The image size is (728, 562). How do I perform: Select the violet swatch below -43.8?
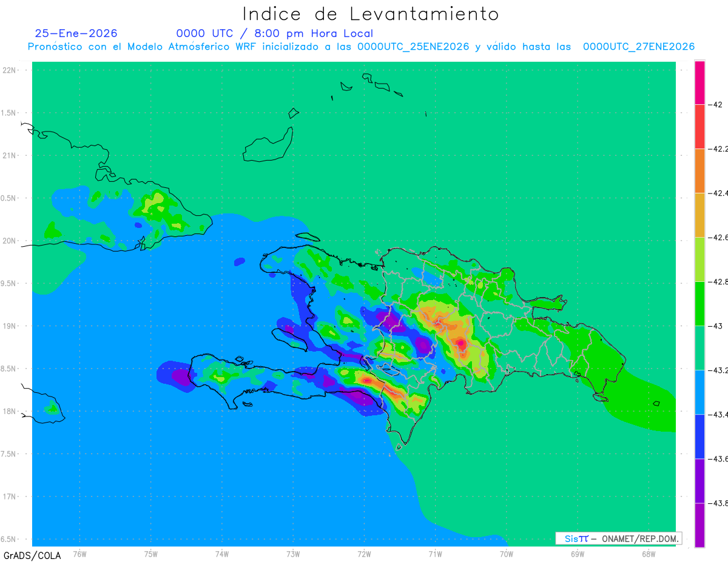(x=699, y=525)
